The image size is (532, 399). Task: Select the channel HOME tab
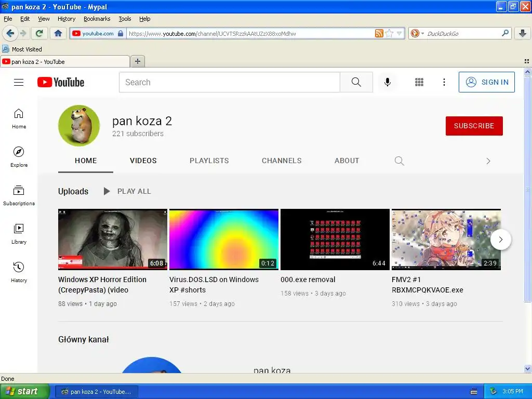pos(86,161)
